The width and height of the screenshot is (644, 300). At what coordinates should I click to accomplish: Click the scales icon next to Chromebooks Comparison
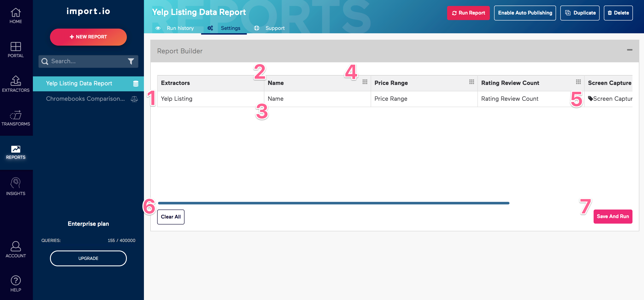tap(134, 99)
